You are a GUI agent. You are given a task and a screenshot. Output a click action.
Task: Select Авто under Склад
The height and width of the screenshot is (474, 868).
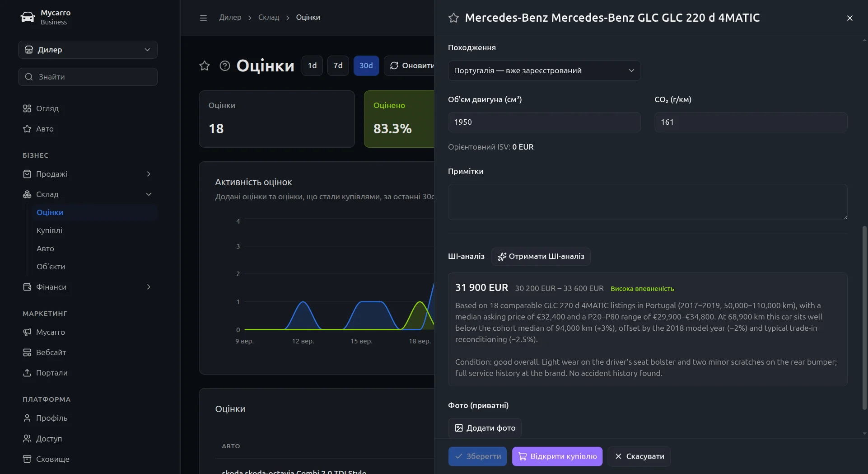point(94,249)
